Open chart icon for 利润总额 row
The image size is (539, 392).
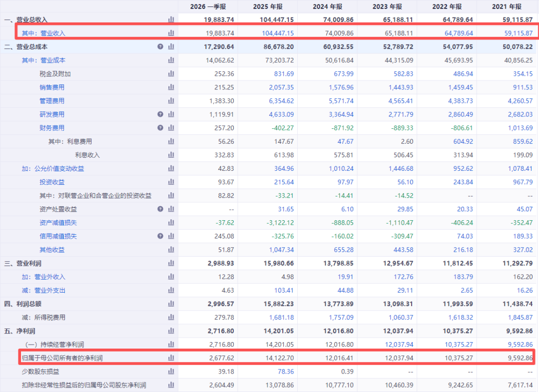point(171,304)
